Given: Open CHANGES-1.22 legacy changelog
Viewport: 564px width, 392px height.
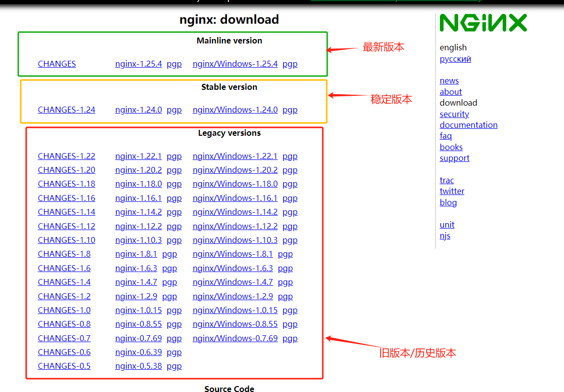Looking at the screenshot, I should click(66, 156).
